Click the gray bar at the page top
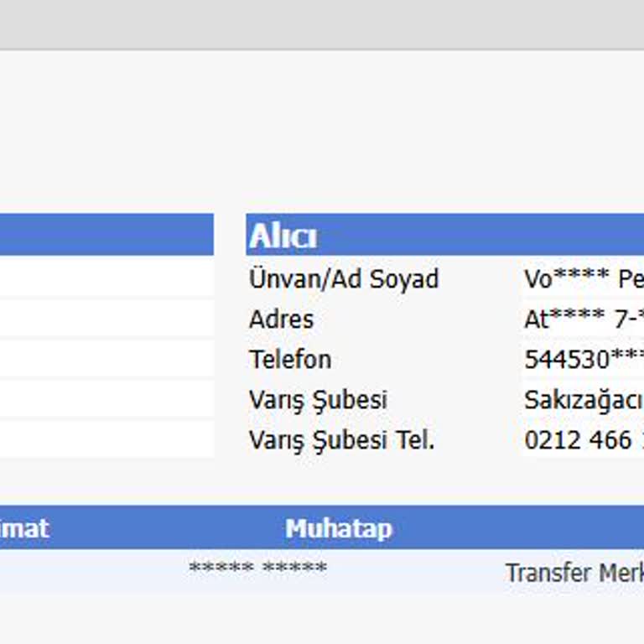Viewport: 644px width, 644px height. pyautogui.click(x=322, y=23)
